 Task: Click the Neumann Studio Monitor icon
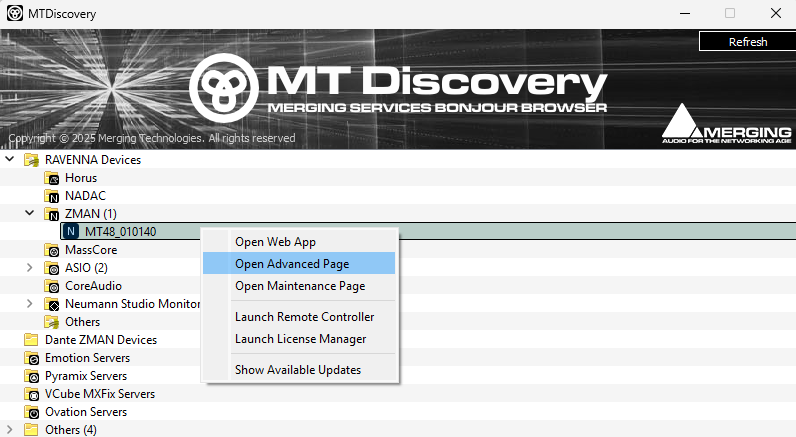52,304
